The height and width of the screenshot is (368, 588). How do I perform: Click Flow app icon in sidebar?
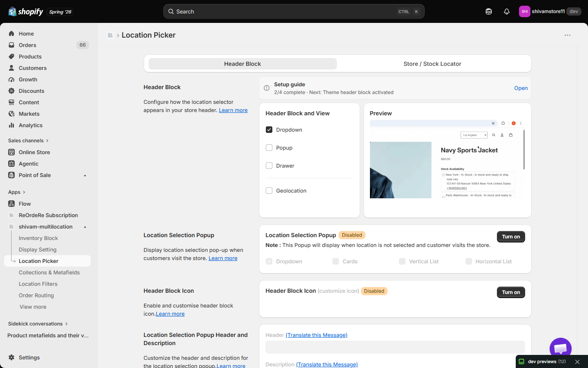click(x=11, y=204)
